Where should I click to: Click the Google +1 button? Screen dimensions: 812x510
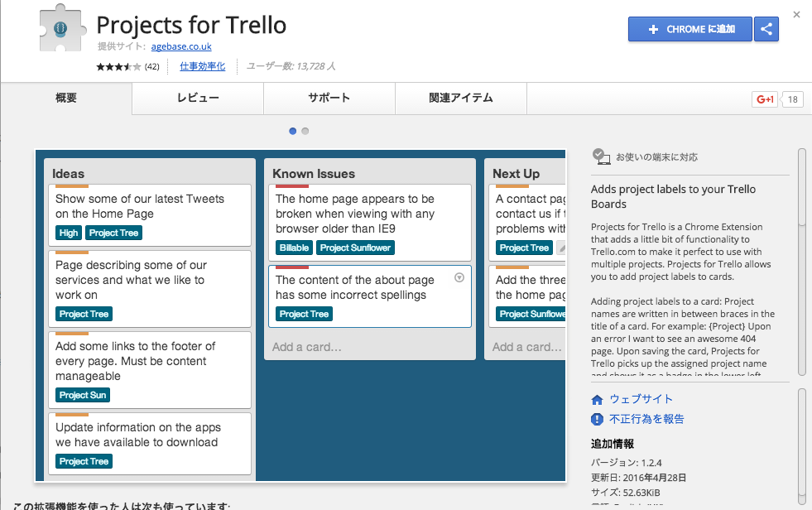click(x=764, y=99)
